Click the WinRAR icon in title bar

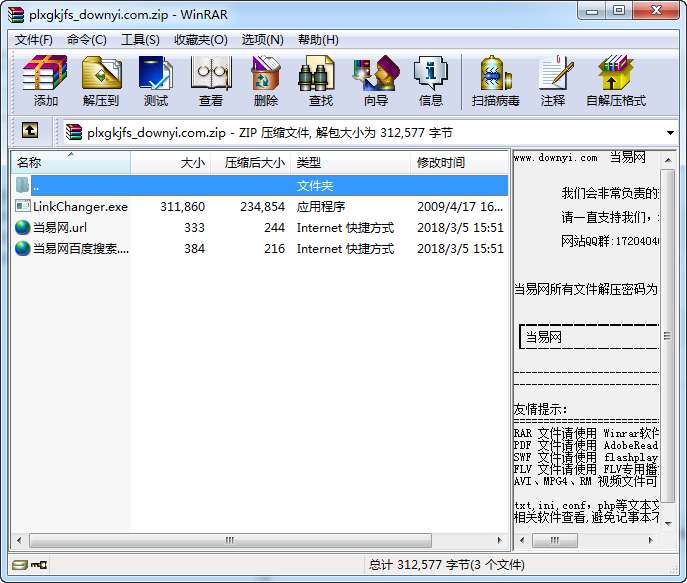tap(16, 14)
